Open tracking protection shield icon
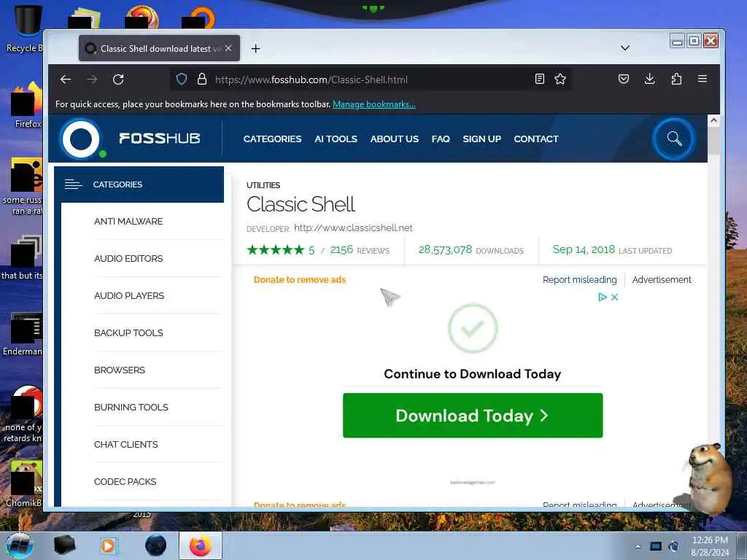This screenshot has width=747, height=560. (x=182, y=79)
